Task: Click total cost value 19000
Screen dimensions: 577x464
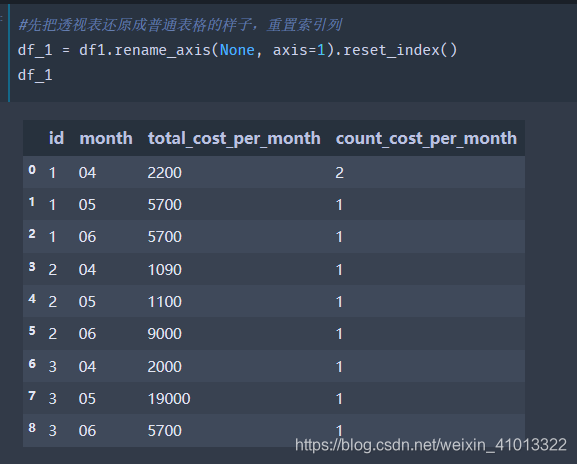Action: pos(169,399)
